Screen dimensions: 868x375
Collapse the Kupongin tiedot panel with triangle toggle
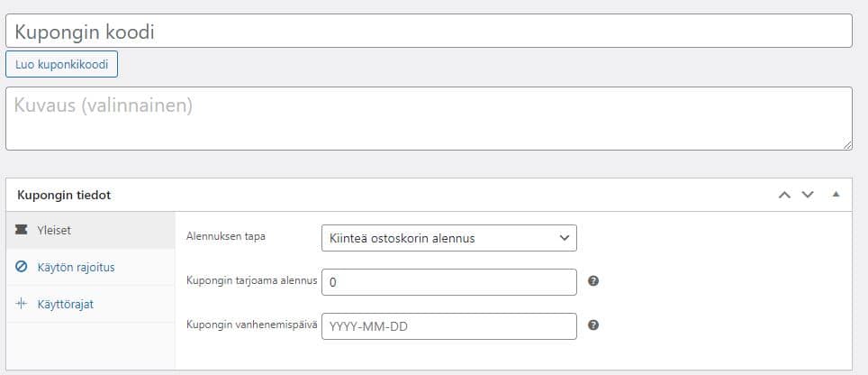coord(836,194)
